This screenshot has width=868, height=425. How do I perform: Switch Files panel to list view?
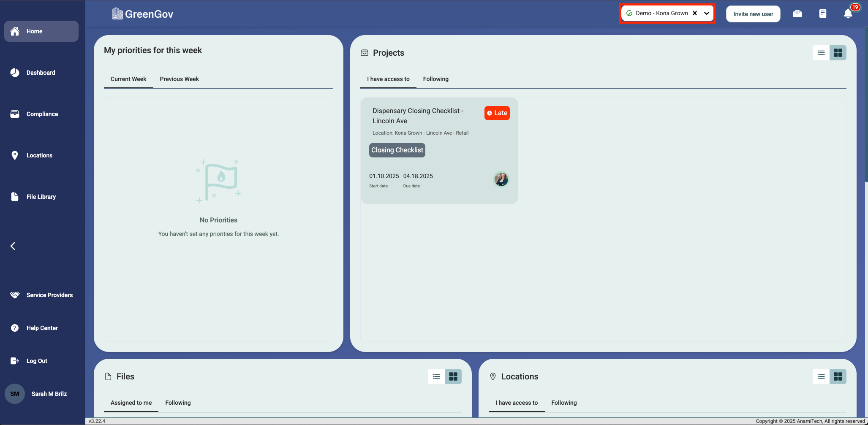tap(436, 376)
